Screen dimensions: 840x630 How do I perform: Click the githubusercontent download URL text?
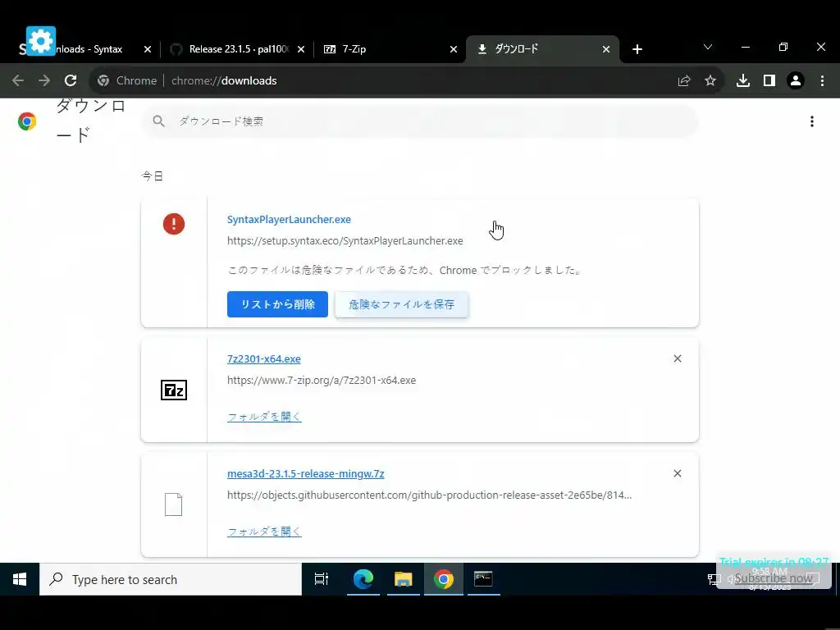[429, 495]
